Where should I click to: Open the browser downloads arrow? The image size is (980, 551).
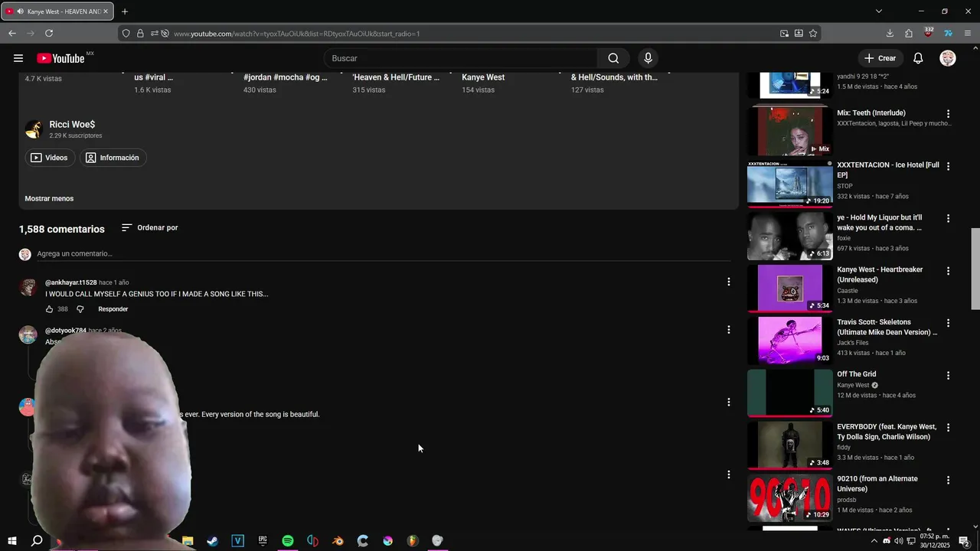890,34
